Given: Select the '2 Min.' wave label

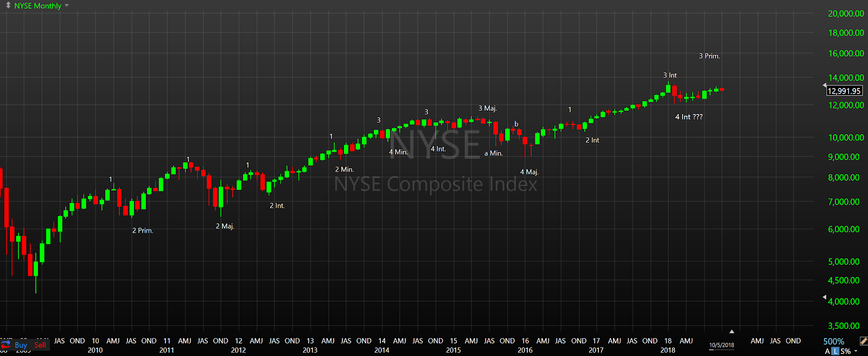Looking at the screenshot, I should pyautogui.click(x=344, y=169).
